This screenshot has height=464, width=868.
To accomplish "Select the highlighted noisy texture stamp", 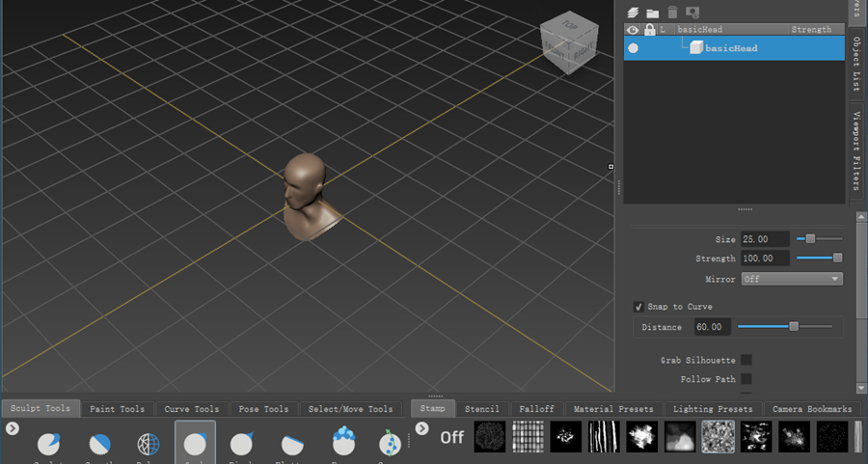I will pyautogui.click(x=718, y=436).
